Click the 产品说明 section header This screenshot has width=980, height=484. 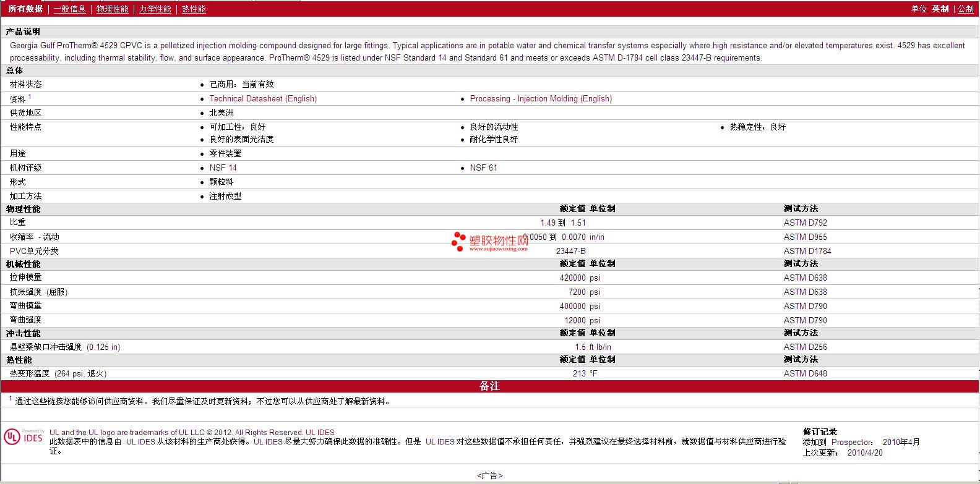click(23, 32)
